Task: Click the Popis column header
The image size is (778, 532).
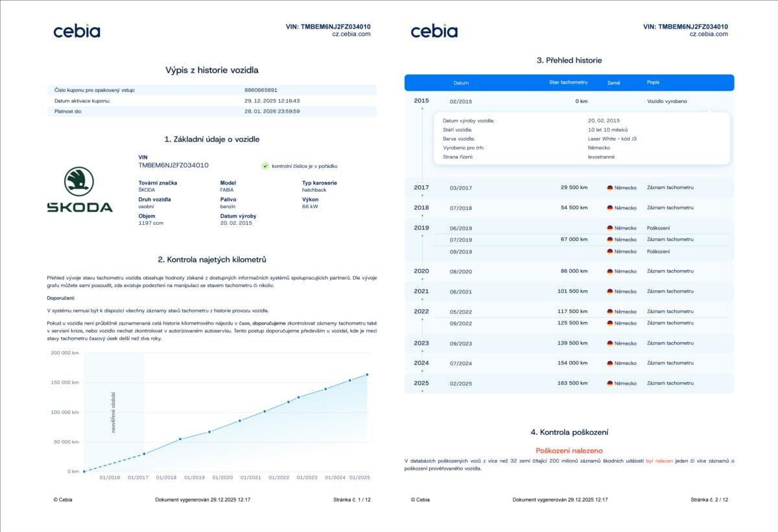Action: [654, 83]
